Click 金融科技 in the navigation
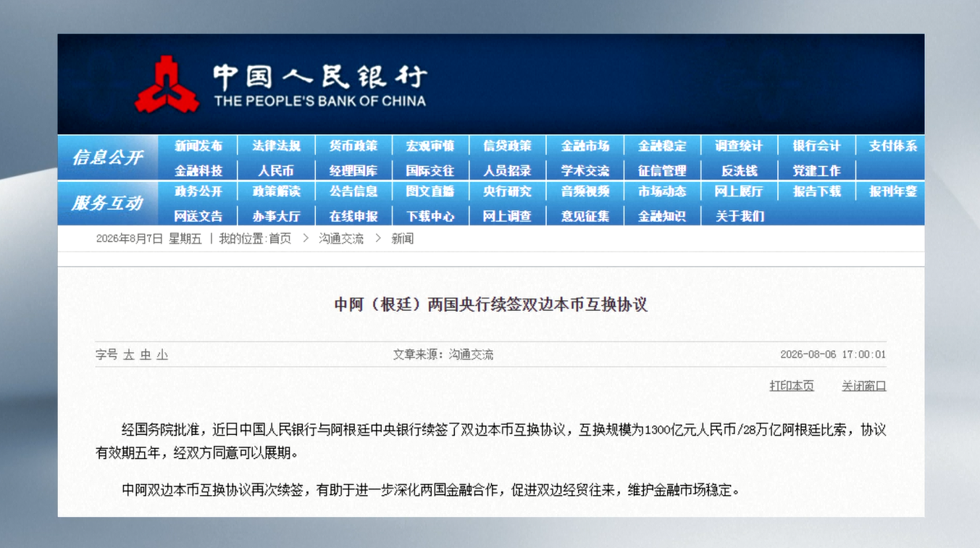 [198, 171]
